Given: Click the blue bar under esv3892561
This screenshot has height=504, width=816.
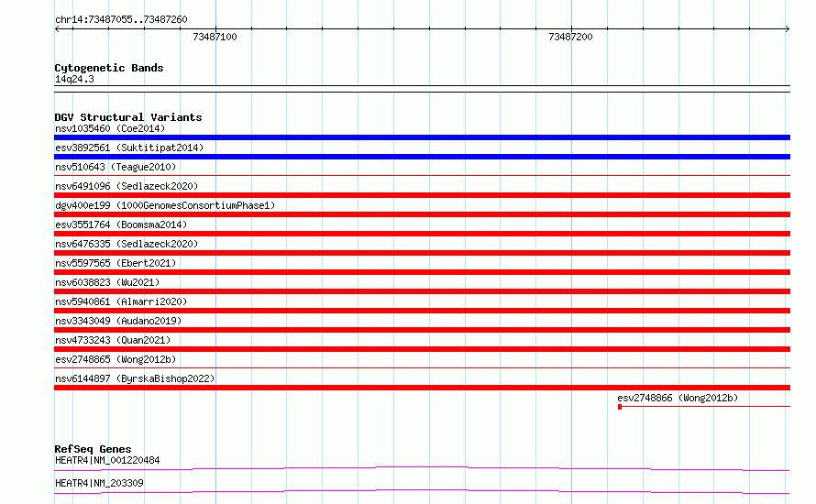Looking at the screenshot, I should point(422,157).
